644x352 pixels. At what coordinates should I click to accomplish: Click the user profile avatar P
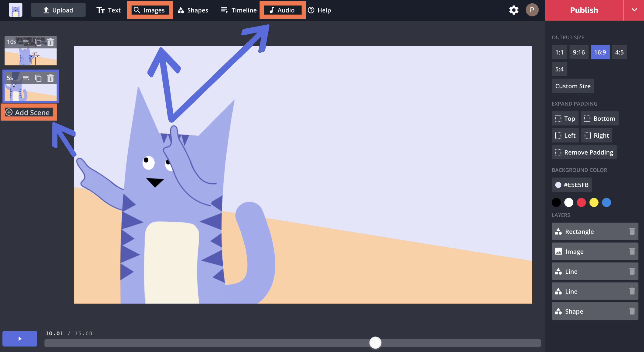(x=532, y=10)
